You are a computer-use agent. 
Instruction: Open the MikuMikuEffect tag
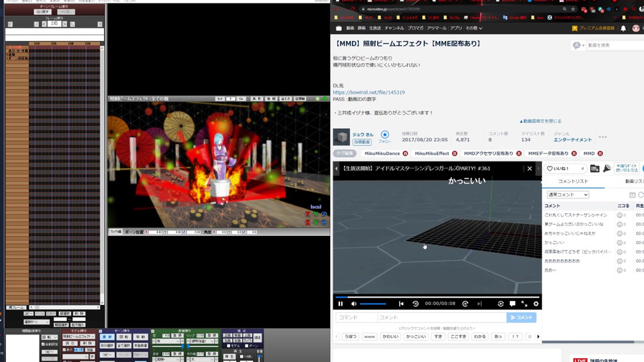(x=431, y=154)
